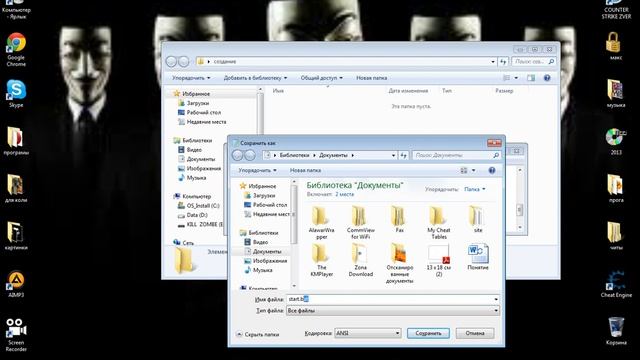This screenshot has width=640, height=360.
Task: Select the '13 x 18 см (2)' PDF file
Action: pyautogui.click(x=439, y=260)
